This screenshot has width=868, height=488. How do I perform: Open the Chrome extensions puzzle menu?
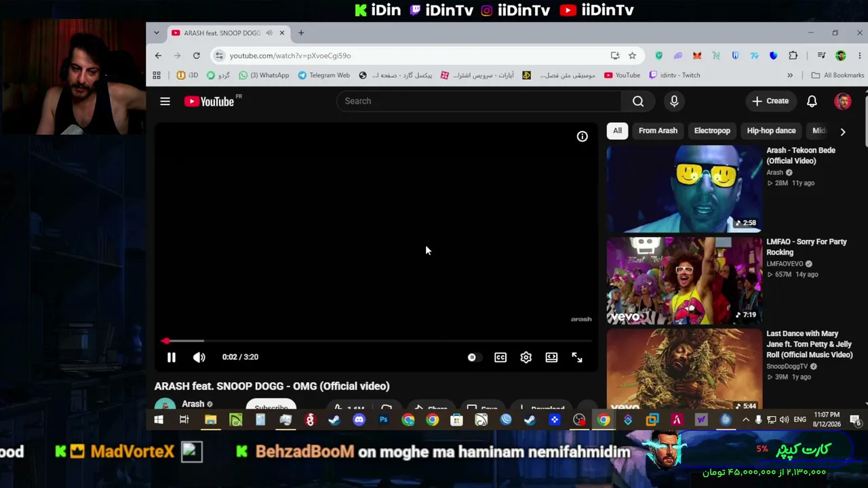[793, 56]
